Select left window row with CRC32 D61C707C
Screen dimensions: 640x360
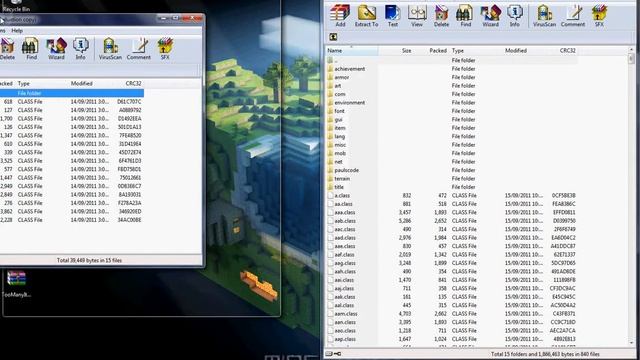pos(72,102)
